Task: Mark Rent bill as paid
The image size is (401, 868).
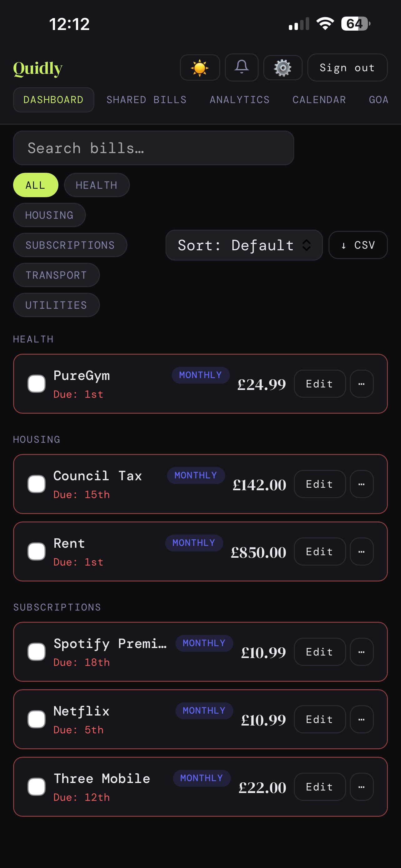Action: click(x=36, y=551)
